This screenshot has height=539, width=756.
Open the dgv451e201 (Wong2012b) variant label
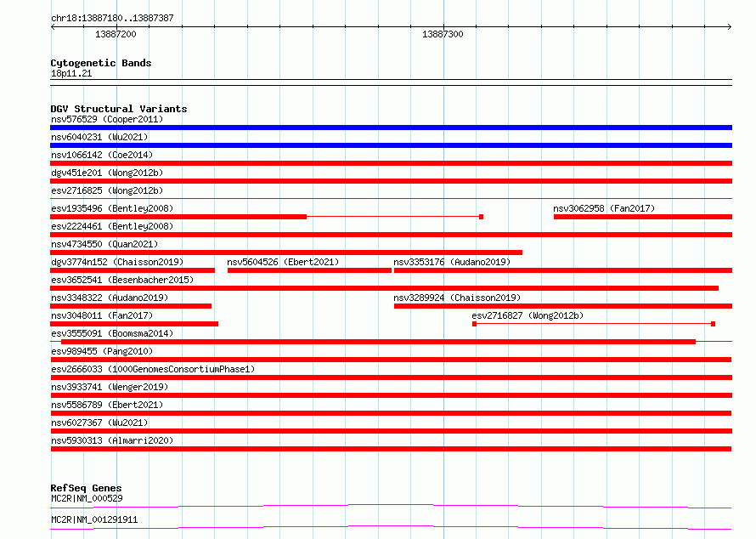tap(107, 173)
